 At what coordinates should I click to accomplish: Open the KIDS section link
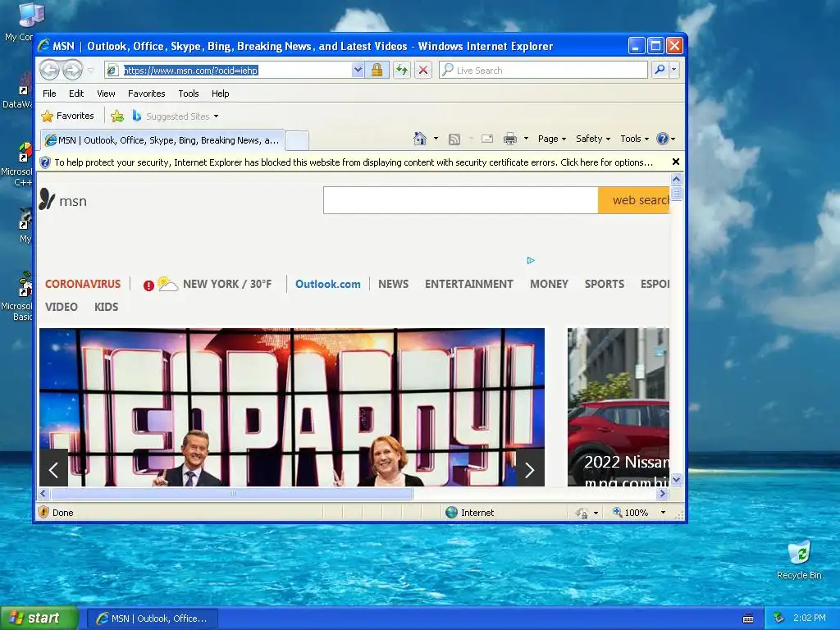(x=106, y=307)
